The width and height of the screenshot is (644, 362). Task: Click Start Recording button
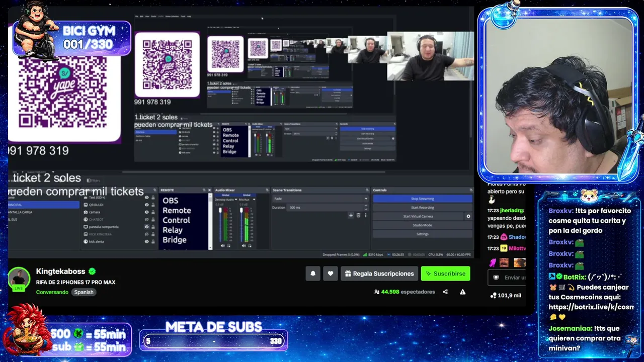click(422, 207)
